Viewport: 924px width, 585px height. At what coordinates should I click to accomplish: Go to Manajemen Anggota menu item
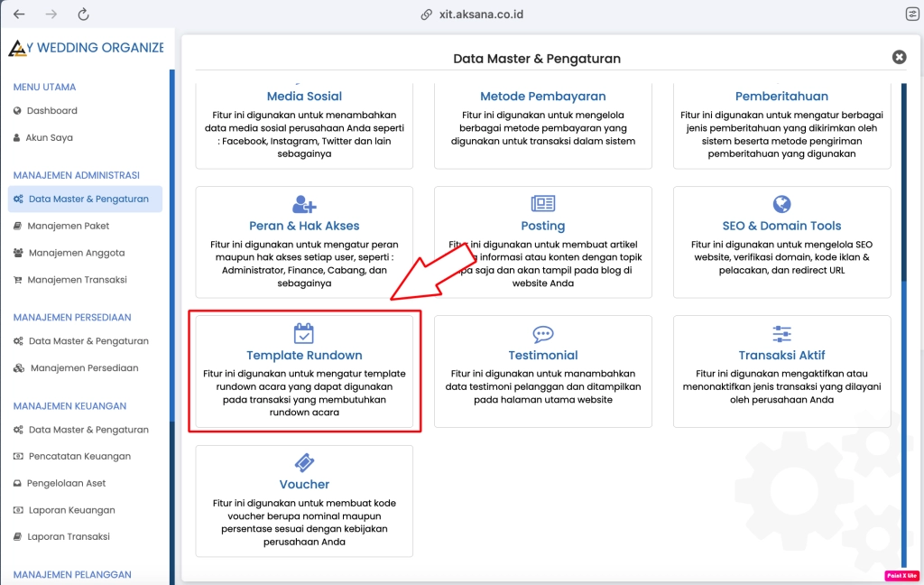(76, 253)
